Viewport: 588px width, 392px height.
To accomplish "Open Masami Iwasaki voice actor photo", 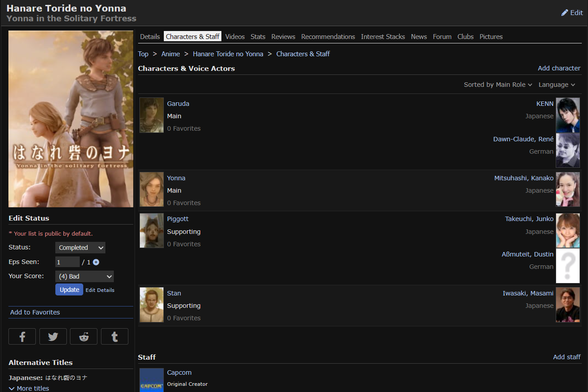I will (568, 305).
